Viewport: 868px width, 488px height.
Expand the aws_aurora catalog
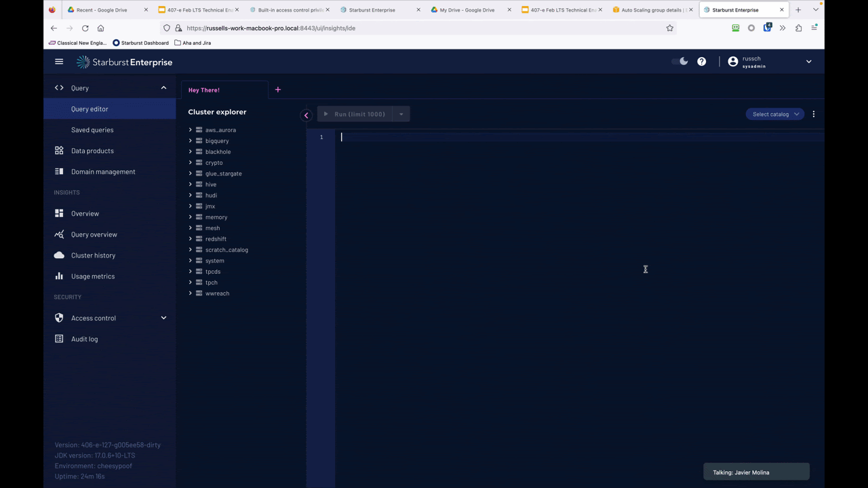tap(191, 130)
